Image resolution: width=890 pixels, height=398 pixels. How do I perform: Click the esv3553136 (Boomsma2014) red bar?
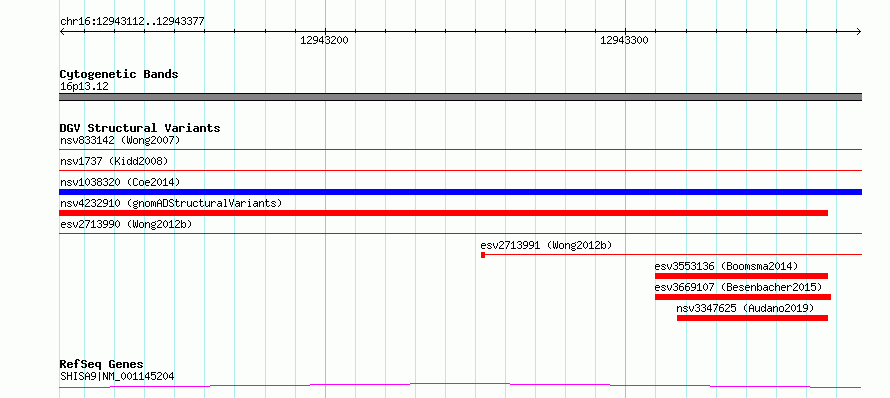(741, 276)
